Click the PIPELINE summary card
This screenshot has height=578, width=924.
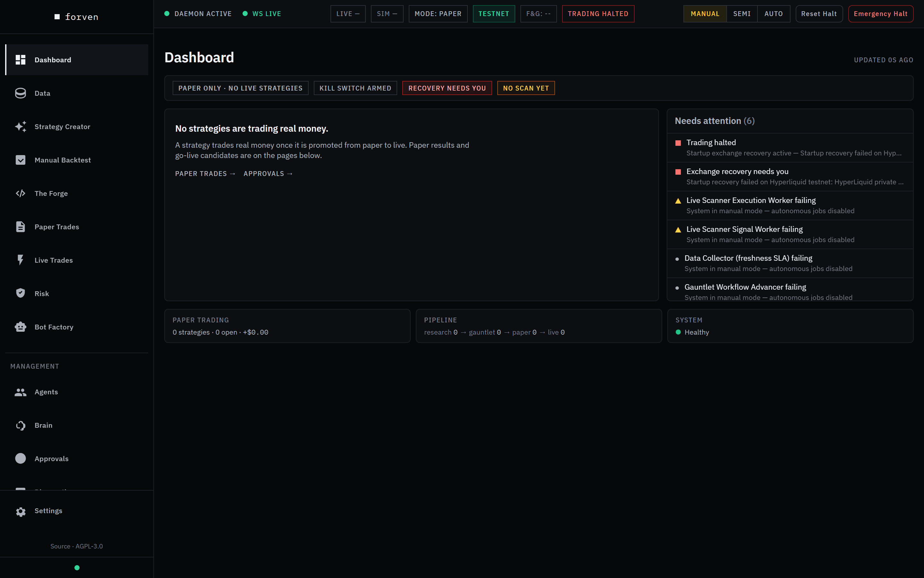pos(539,326)
